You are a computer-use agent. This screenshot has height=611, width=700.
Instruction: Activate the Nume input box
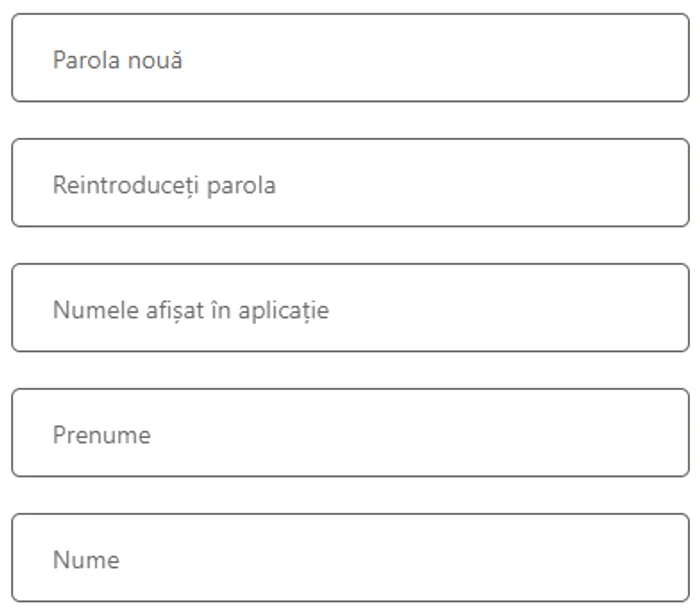click(350, 557)
